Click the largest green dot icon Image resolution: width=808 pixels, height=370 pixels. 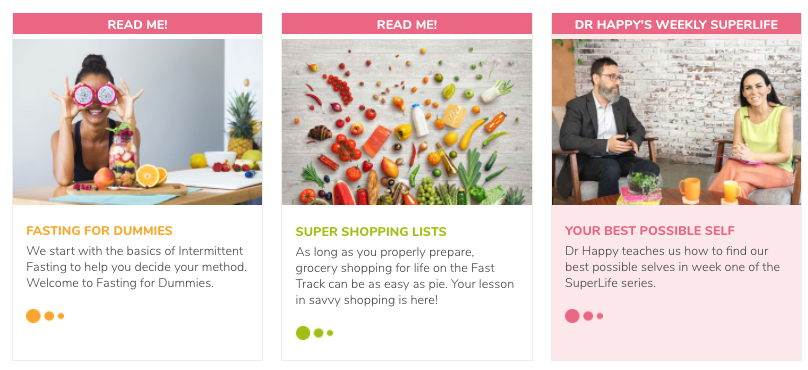click(x=303, y=333)
